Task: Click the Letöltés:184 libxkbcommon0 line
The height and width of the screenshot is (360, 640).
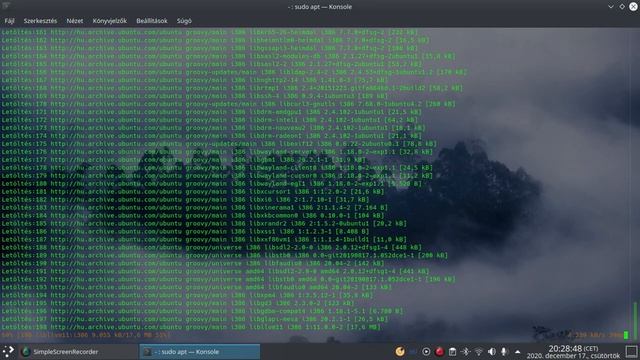Action: (193, 216)
